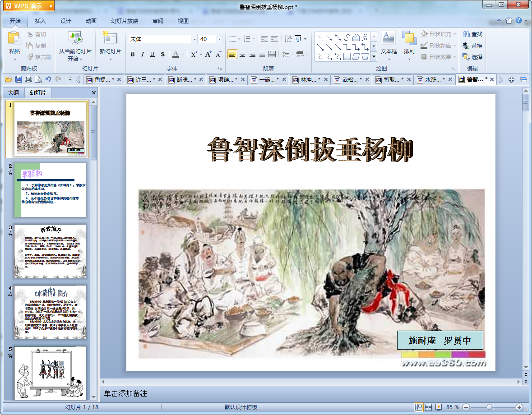This screenshot has height=415, width=532.
Task: Expand quick access toolbar customize arrow
Action: [x=70, y=79]
